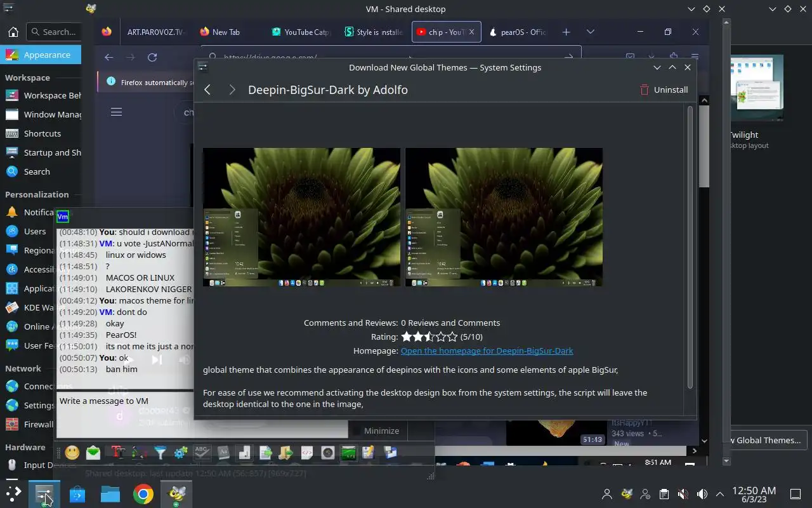Switch to the ART.PAROVOZ.TV tab
The image size is (812, 508).
tap(156, 32)
